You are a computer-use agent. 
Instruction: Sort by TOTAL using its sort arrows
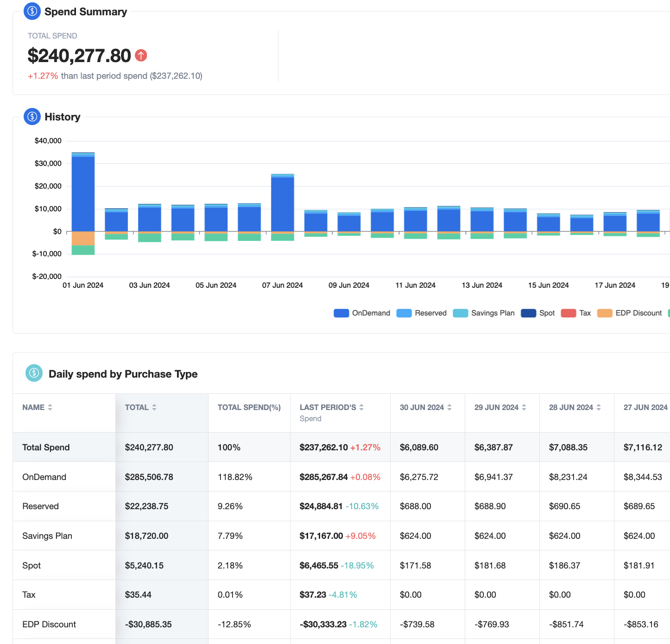[154, 407]
